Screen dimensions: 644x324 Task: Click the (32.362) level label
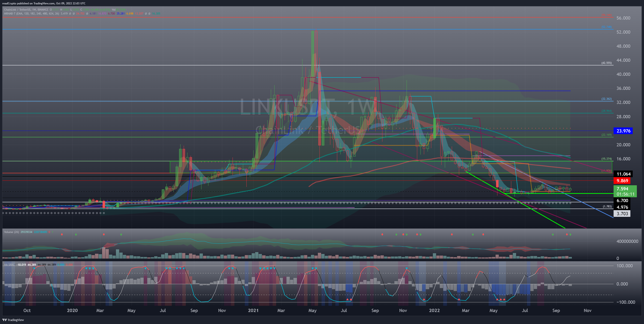pyautogui.click(x=606, y=99)
